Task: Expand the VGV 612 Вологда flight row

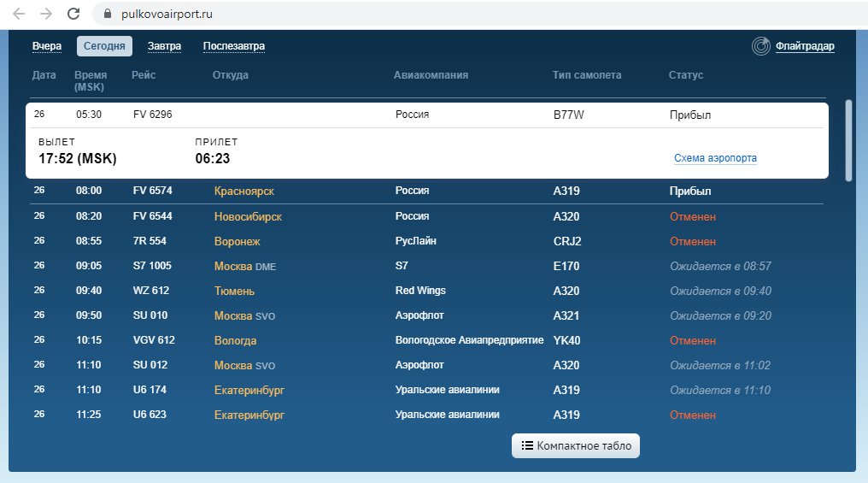Action: 427,340
